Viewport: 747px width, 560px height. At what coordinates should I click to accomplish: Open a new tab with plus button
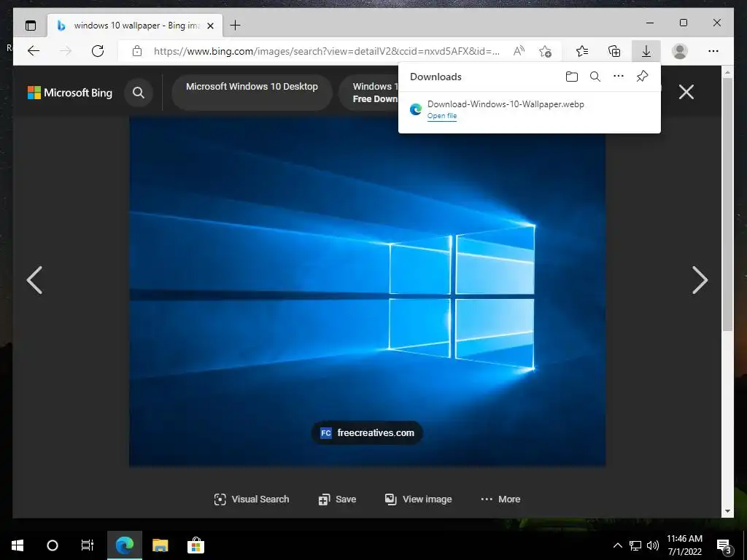pos(235,26)
